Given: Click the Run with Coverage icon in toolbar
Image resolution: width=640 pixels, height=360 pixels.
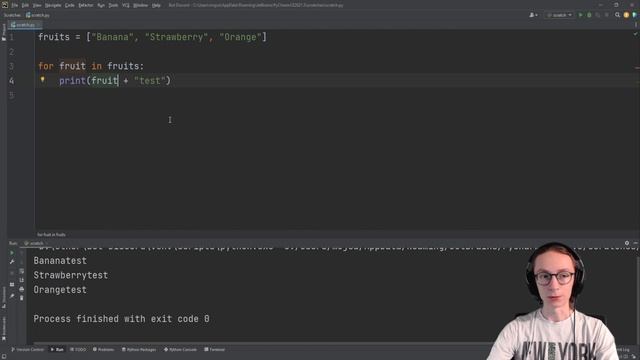Looking at the screenshot, I should point(598,15).
